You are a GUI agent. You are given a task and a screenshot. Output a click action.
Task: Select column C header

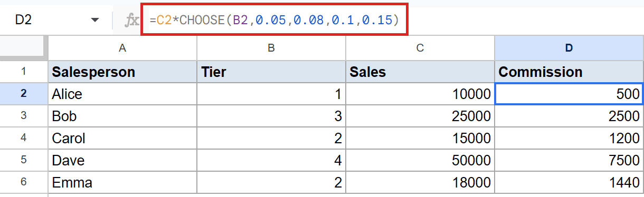[x=420, y=48]
